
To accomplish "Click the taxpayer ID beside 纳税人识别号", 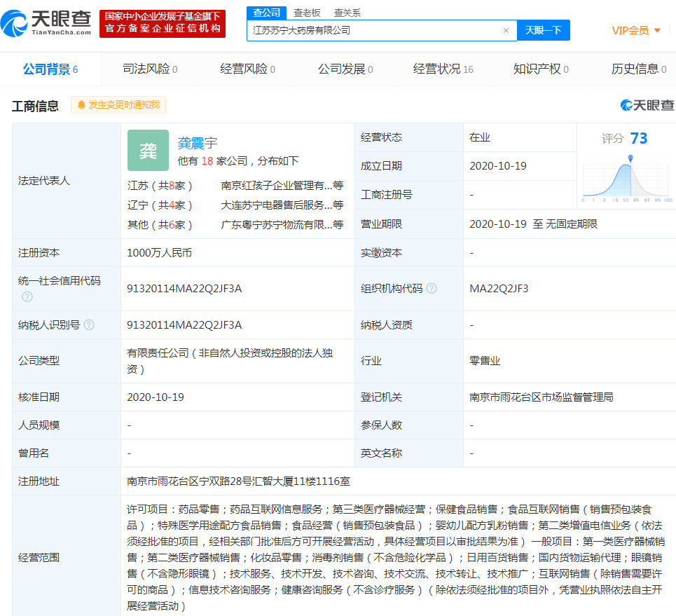I will (x=184, y=325).
